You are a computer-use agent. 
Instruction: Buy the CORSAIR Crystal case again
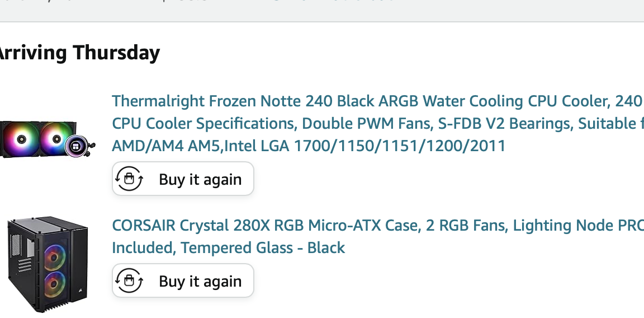coord(183,280)
